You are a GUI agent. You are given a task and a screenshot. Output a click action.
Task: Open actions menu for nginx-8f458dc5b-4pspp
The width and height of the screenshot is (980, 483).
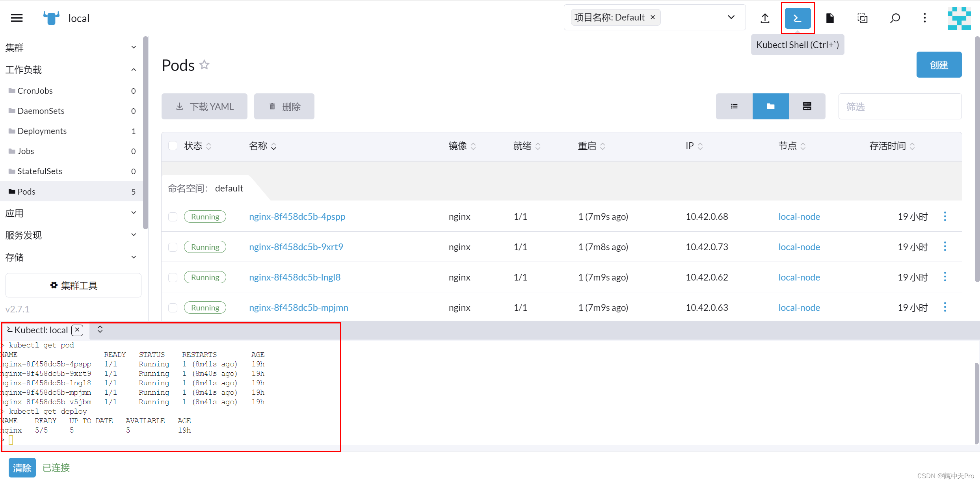pos(945,216)
